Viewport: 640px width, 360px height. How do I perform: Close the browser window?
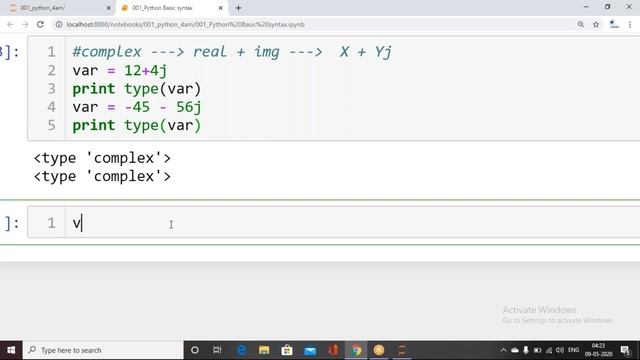[629, 7]
